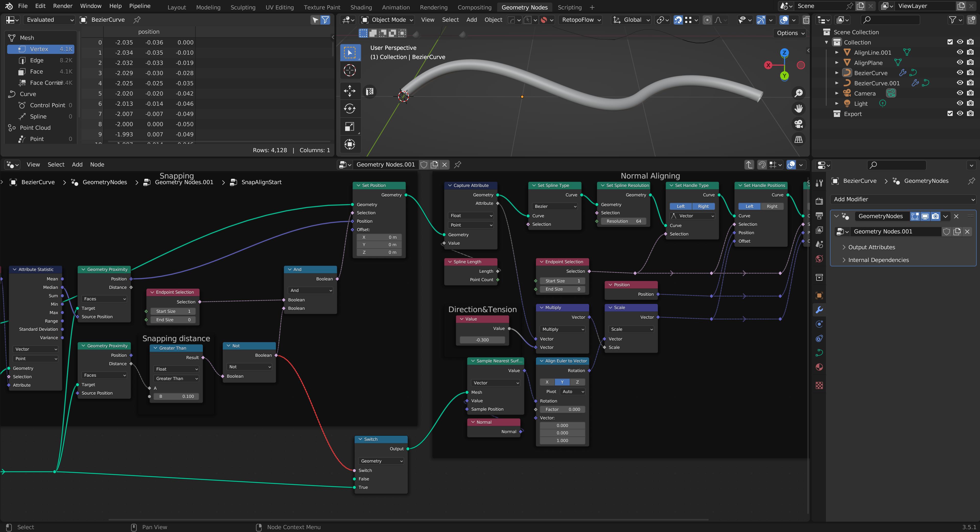
Task: Disable Camera in renders via camera icon
Action: pyautogui.click(x=970, y=93)
